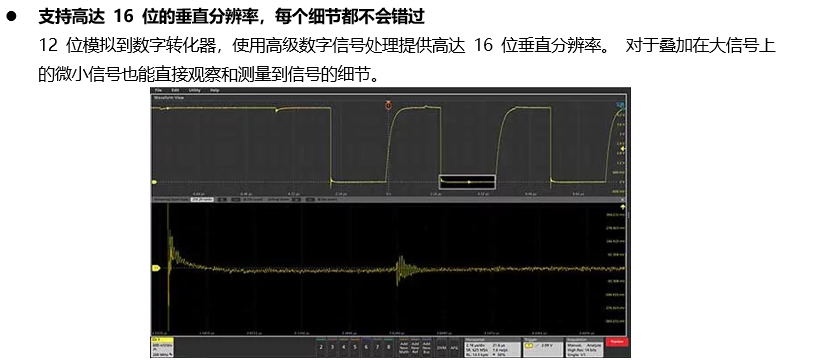Viewport: 826px width, 361px height.
Task: Turn on channel 2 button
Action: 321,347
